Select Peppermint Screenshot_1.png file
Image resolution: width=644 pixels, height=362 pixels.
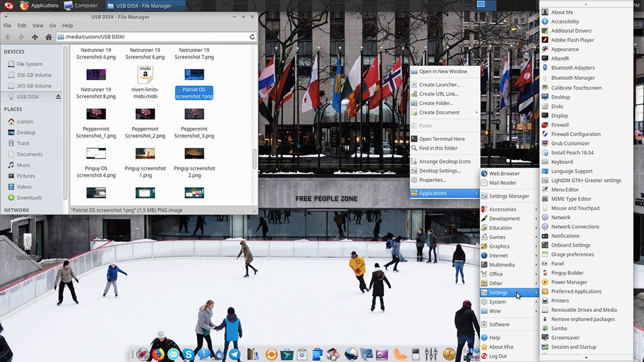point(96,123)
